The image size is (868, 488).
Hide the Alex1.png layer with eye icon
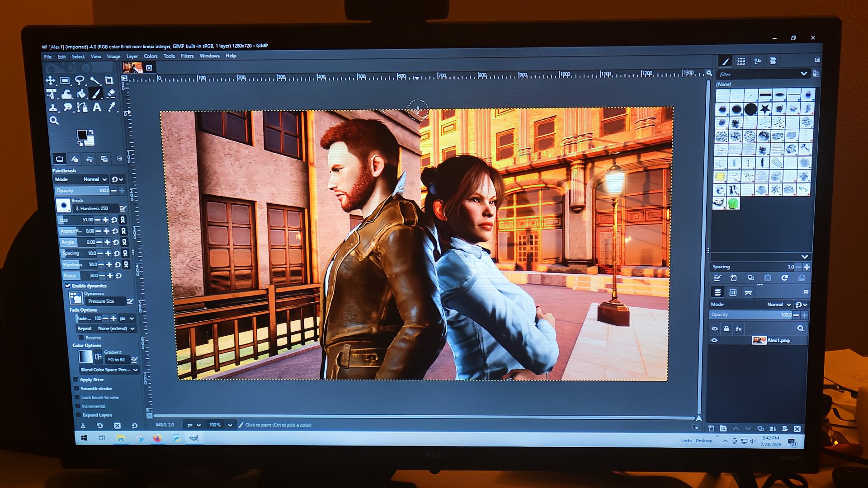point(715,341)
